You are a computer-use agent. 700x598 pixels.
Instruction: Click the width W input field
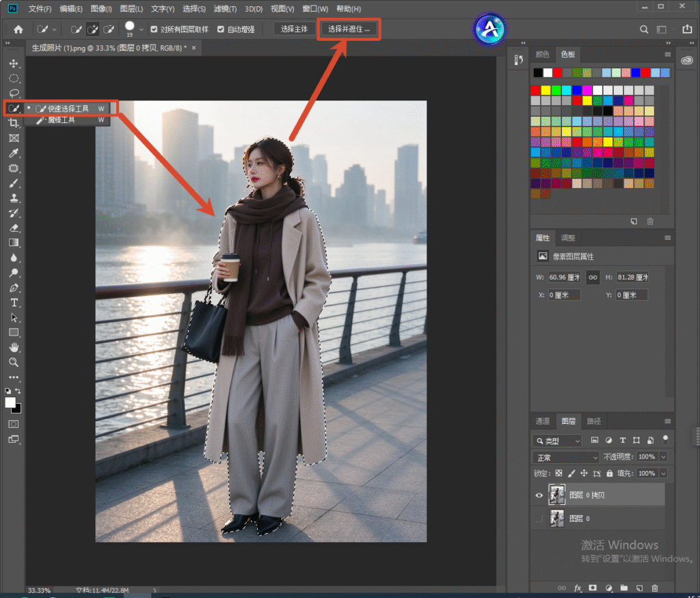coord(564,277)
